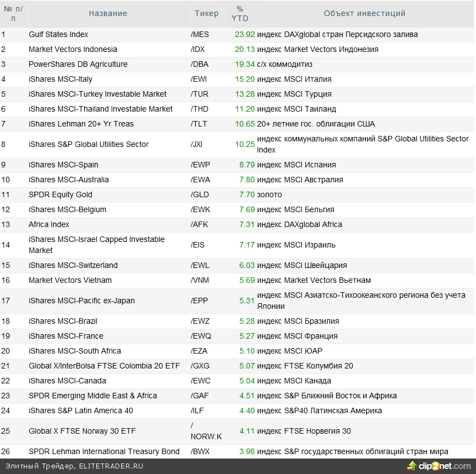The width and height of the screenshot is (476, 474).
Task: Click the 4.11 YTD value
Action: click(x=247, y=431)
